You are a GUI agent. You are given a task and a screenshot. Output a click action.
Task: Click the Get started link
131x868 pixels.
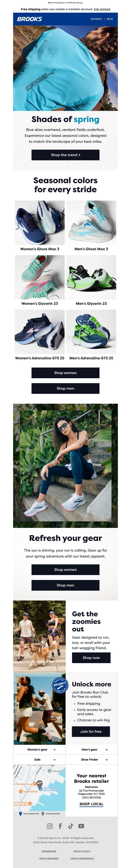(x=102, y=9)
